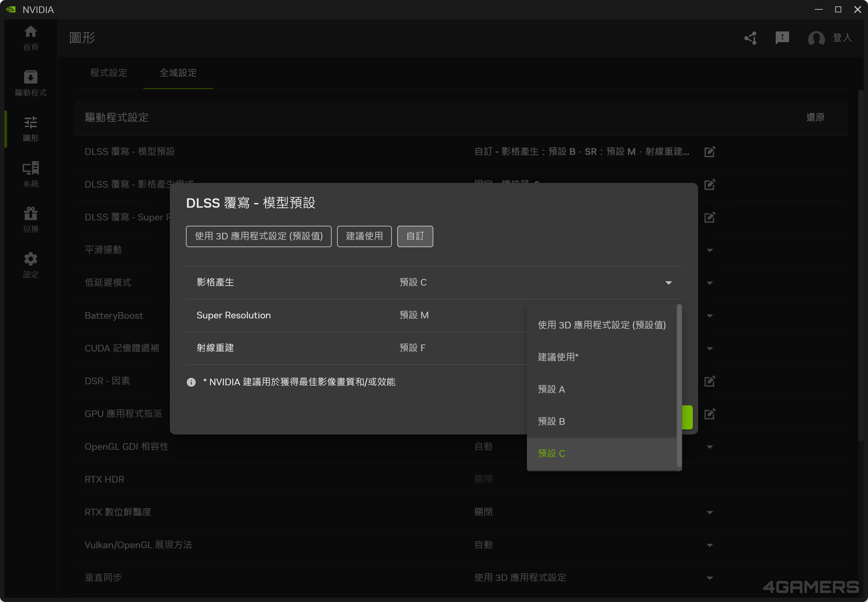Click the share icon in header

pos(750,38)
